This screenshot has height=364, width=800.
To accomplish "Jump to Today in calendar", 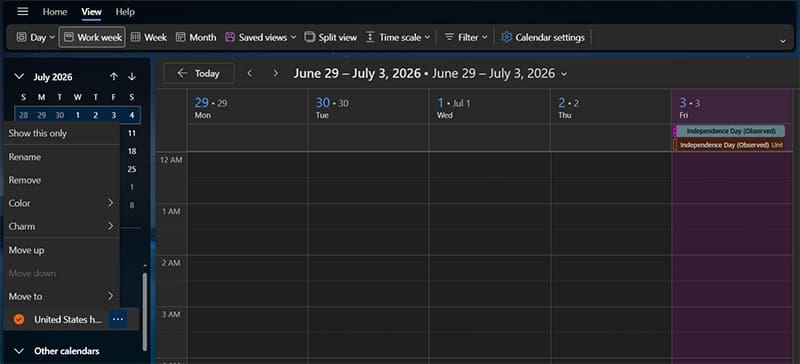I will 199,74.
